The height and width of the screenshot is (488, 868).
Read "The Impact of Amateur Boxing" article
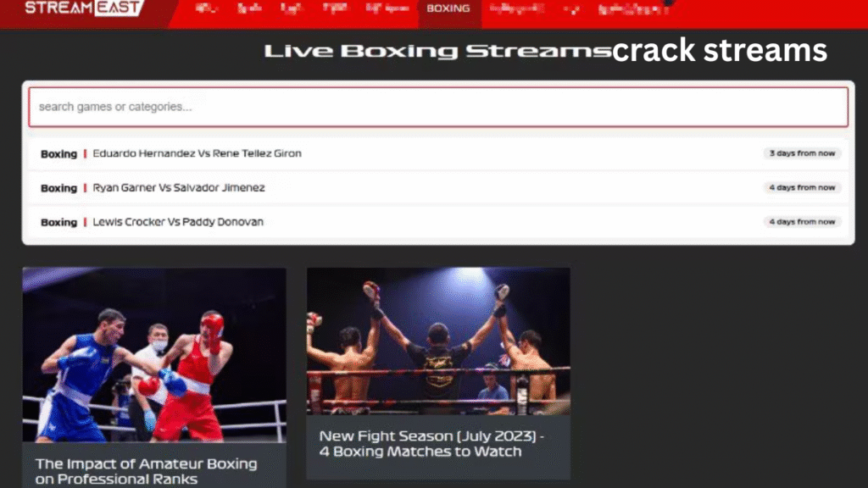(x=146, y=471)
